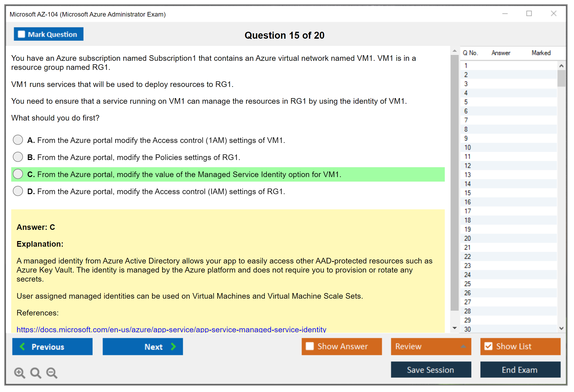Click the right chevron on Next button
Viewport: 574px width, 392px height.
tap(173, 346)
